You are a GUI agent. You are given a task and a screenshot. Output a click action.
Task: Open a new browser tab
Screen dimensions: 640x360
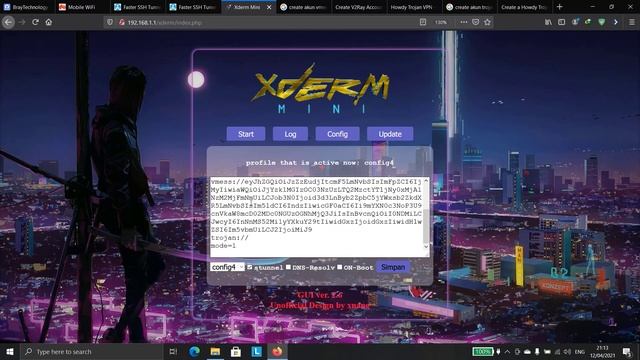[x=560, y=7]
